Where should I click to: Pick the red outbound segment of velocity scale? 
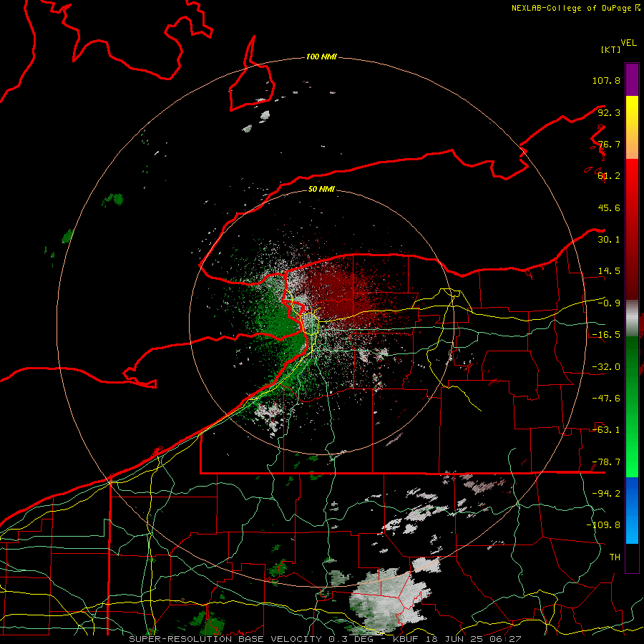pyautogui.click(x=632, y=229)
